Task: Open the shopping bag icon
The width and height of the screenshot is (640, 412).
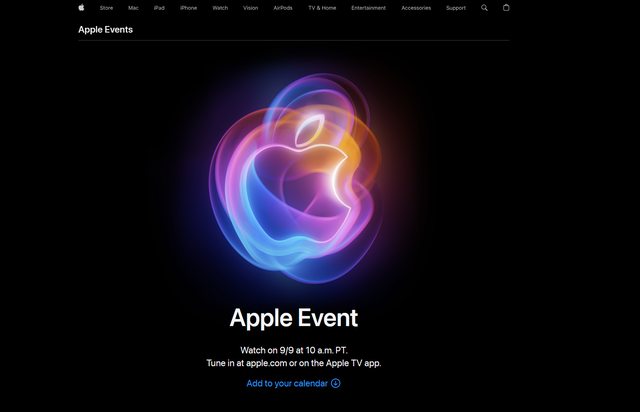Action: point(506,7)
